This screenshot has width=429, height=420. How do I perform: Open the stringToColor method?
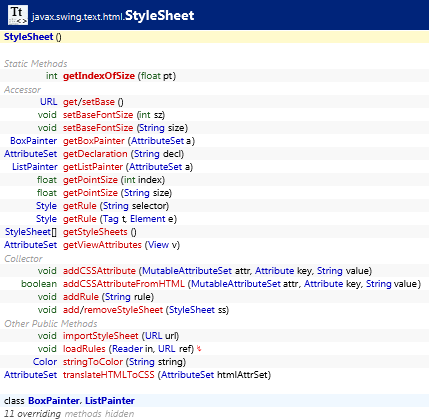tap(93, 362)
